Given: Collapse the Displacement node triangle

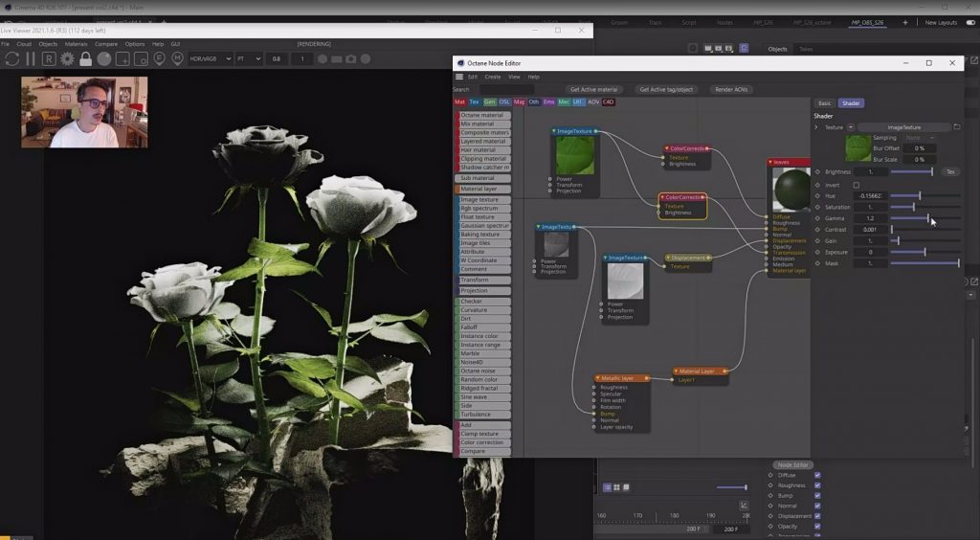Looking at the screenshot, I should pyautogui.click(x=668, y=258).
